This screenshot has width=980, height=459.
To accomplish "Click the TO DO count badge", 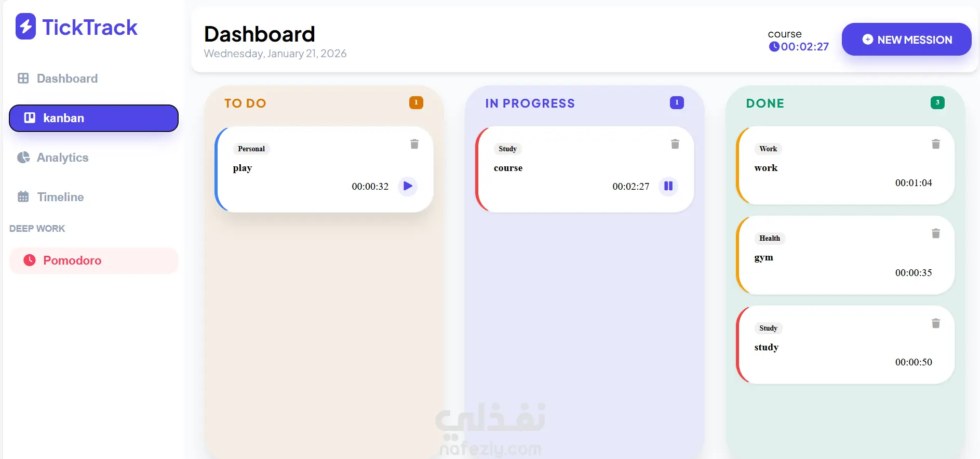I will (x=416, y=102).
